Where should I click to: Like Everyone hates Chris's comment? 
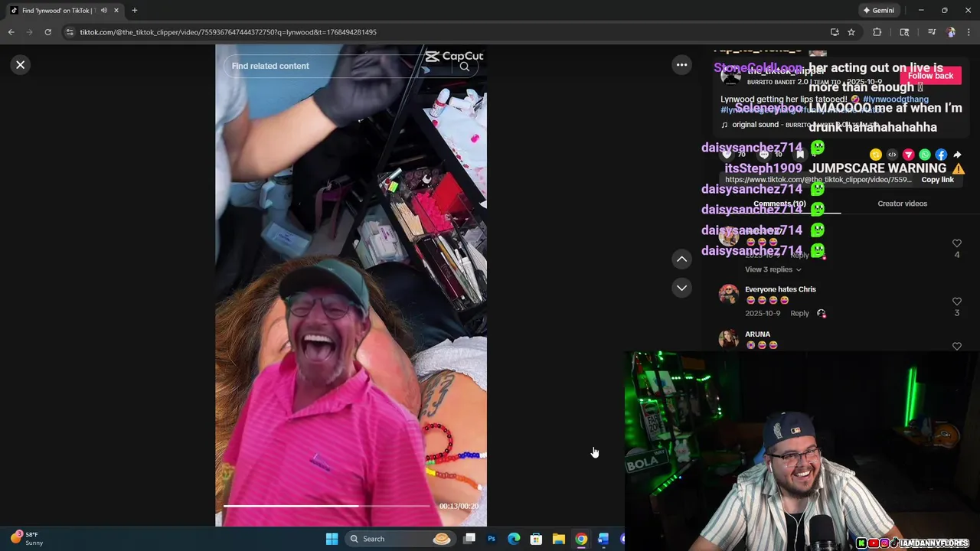tap(957, 302)
